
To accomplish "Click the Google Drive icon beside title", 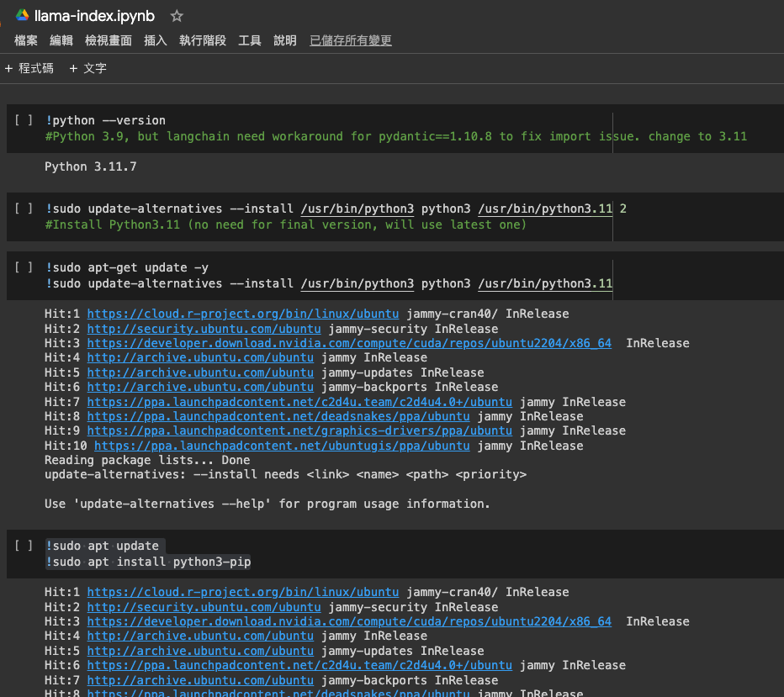I will [x=22, y=15].
